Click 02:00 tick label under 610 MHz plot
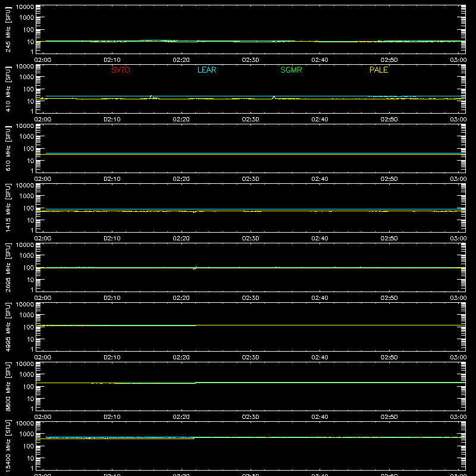The image size is (476, 476). 43,179
